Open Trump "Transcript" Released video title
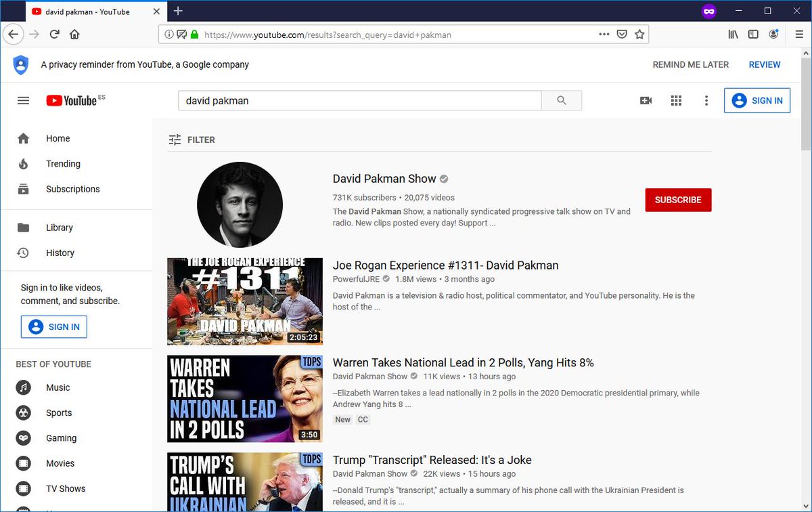This screenshot has height=512, width=812. click(x=432, y=461)
